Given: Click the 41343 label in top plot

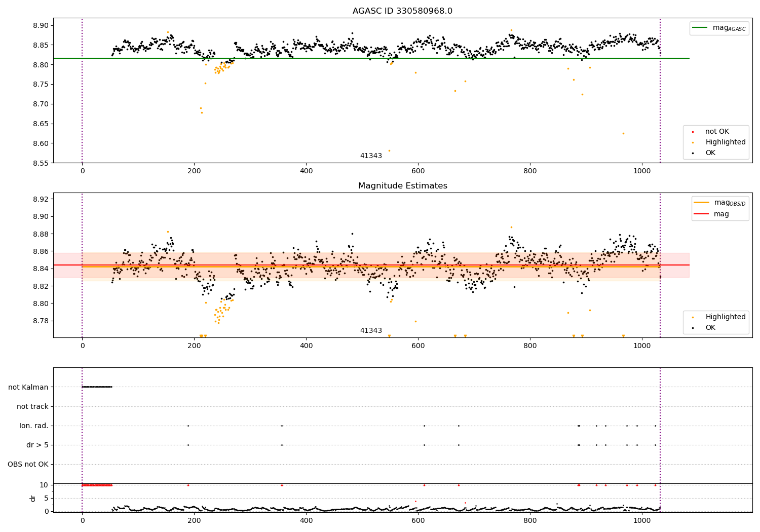Looking at the screenshot, I should [x=371, y=156].
